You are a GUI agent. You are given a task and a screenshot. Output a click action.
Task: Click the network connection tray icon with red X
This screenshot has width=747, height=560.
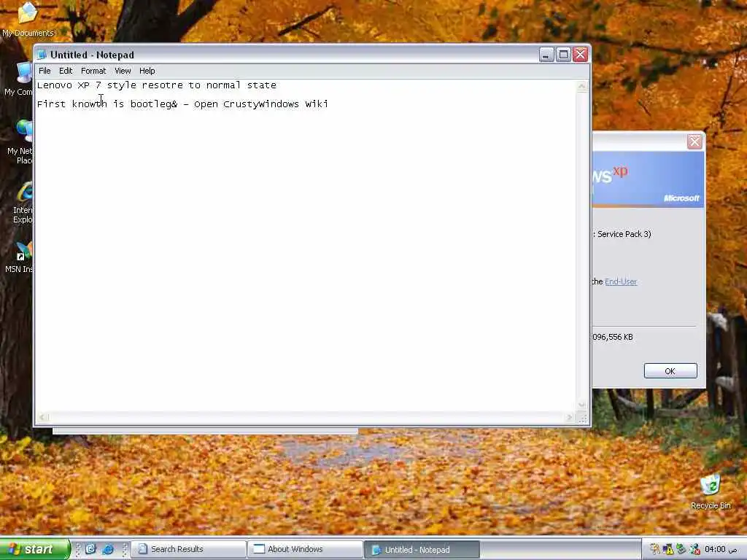click(694, 550)
